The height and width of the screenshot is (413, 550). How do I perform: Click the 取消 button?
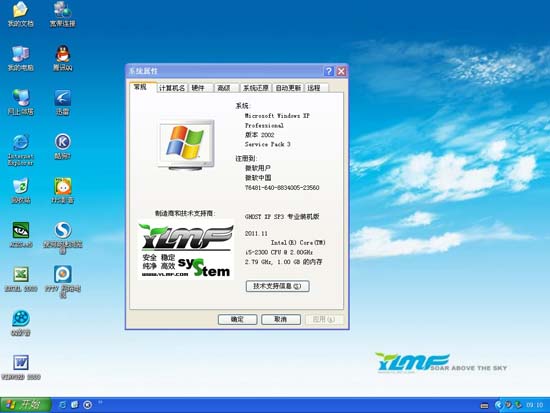click(x=281, y=319)
